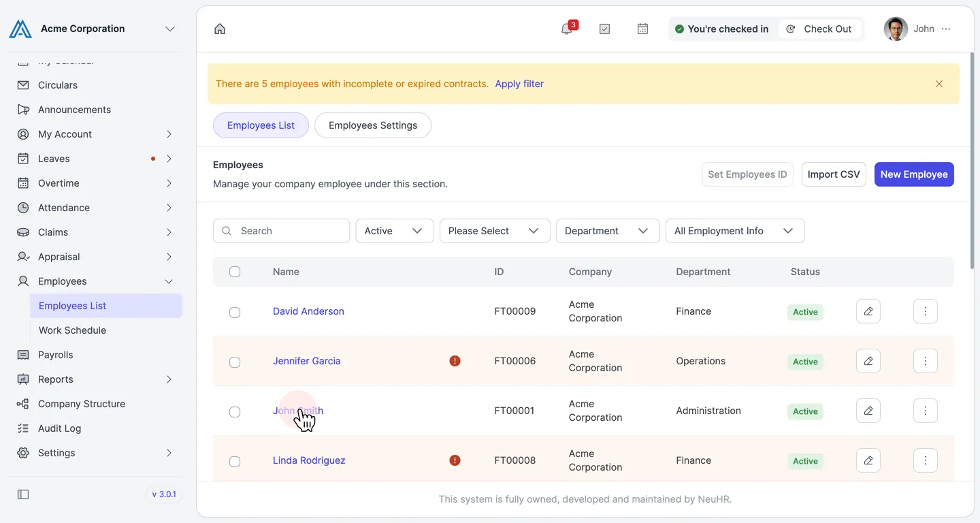This screenshot has height=523, width=980.
Task: Open more options for David Anderson row
Action: pos(926,311)
